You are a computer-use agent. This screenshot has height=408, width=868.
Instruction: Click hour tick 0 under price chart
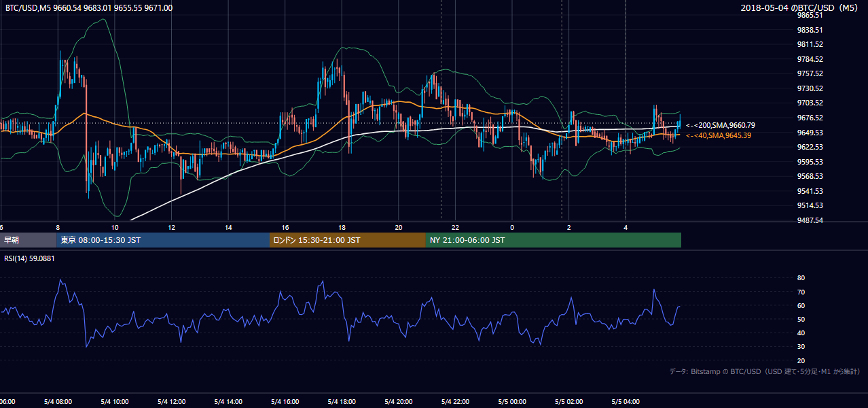coord(512,228)
